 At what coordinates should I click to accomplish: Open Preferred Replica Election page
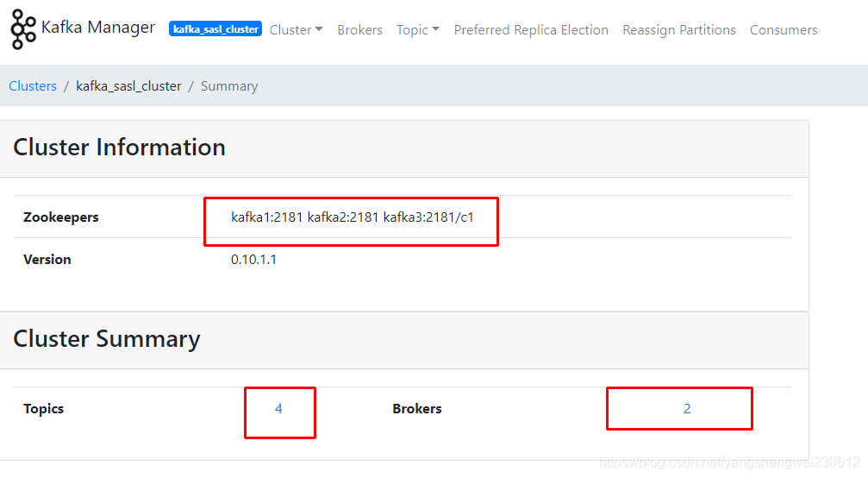(531, 30)
